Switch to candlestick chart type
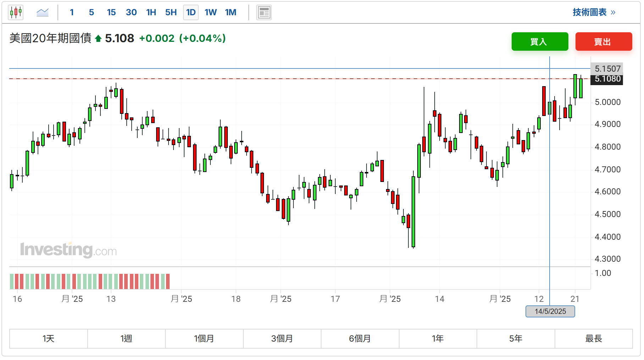The height and width of the screenshot is (360, 644). (16, 12)
